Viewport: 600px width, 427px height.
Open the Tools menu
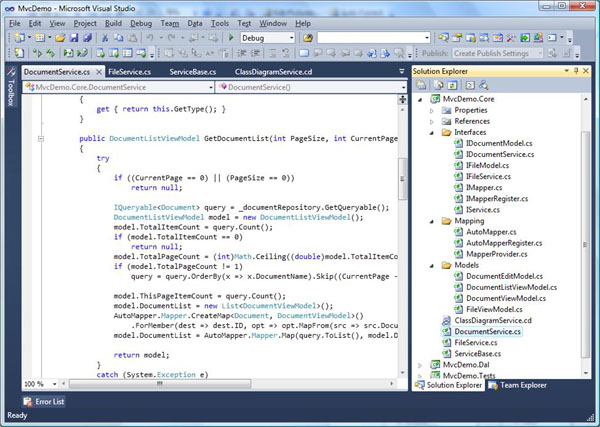(x=220, y=23)
